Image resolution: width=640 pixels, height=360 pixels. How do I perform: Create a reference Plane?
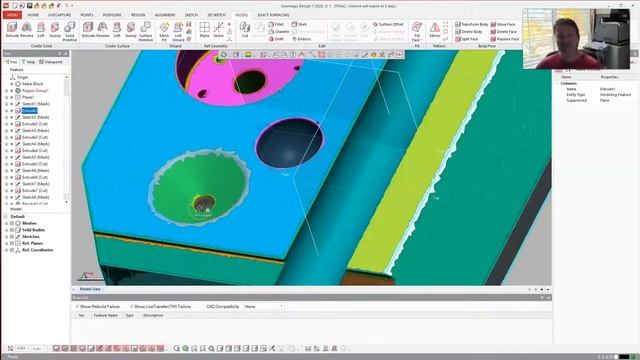[x=204, y=30]
